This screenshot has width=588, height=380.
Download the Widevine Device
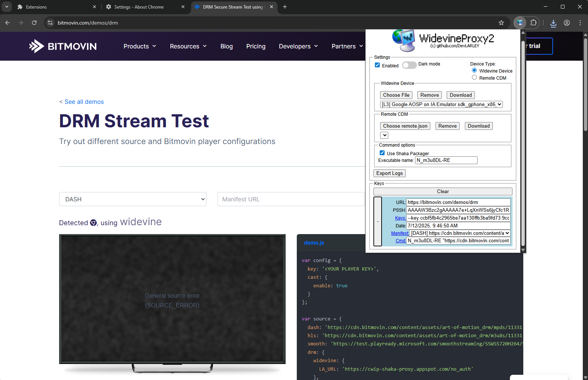461,95
